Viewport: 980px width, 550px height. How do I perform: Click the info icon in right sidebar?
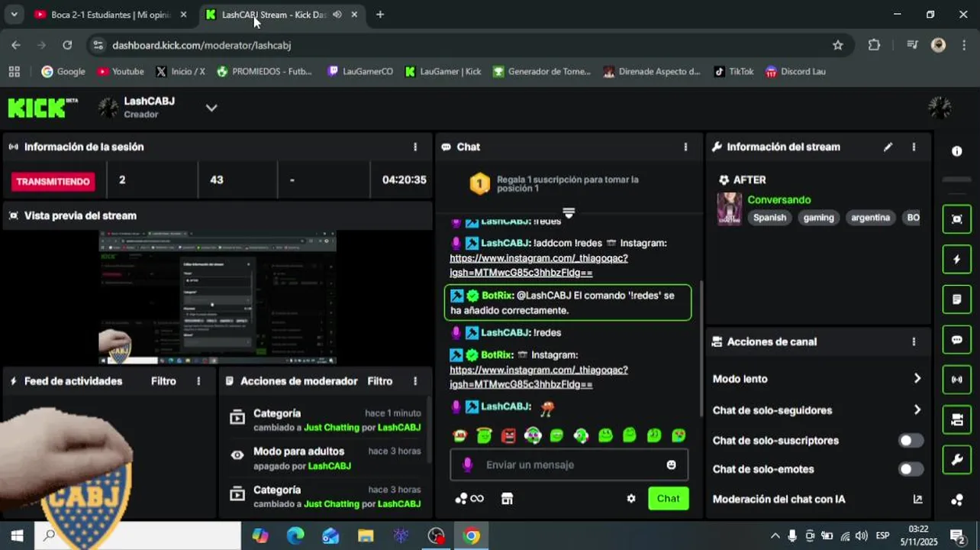[957, 151]
